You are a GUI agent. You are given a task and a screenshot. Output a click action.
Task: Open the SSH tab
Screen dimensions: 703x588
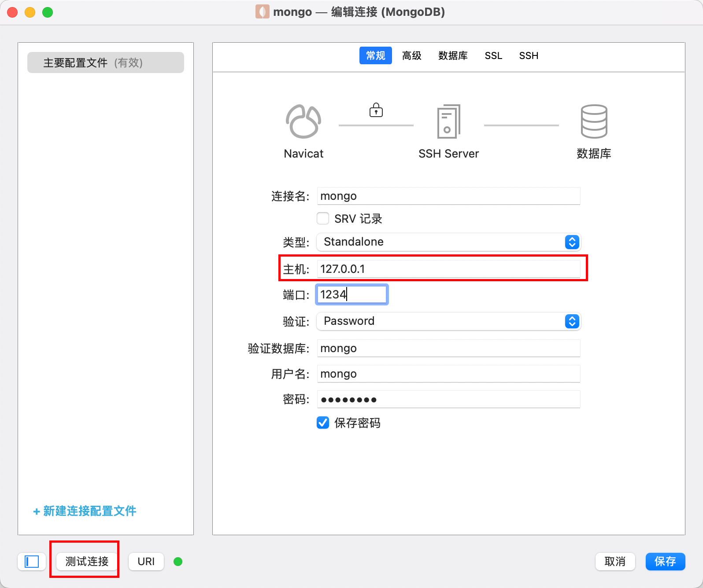(529, 56)
